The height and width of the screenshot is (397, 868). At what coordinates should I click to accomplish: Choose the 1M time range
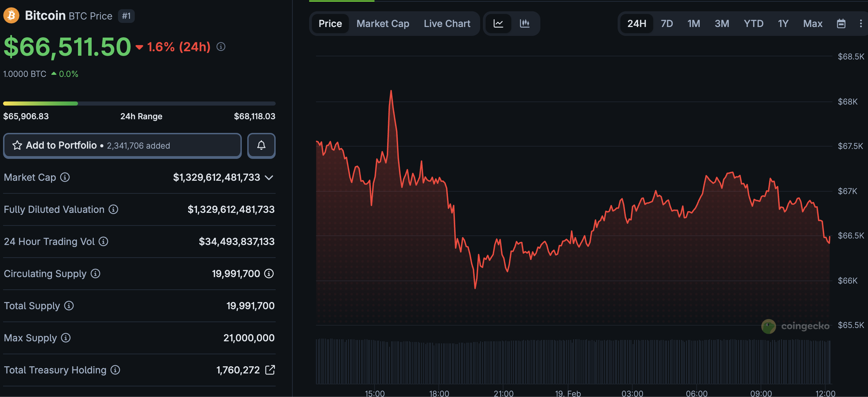coord(694,24)
